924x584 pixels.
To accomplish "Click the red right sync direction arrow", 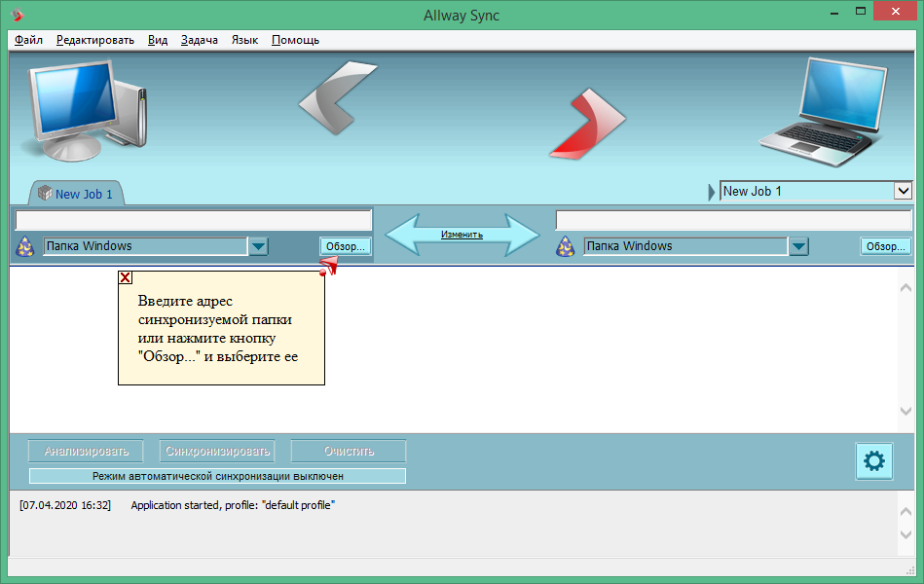I will point(588,124).
